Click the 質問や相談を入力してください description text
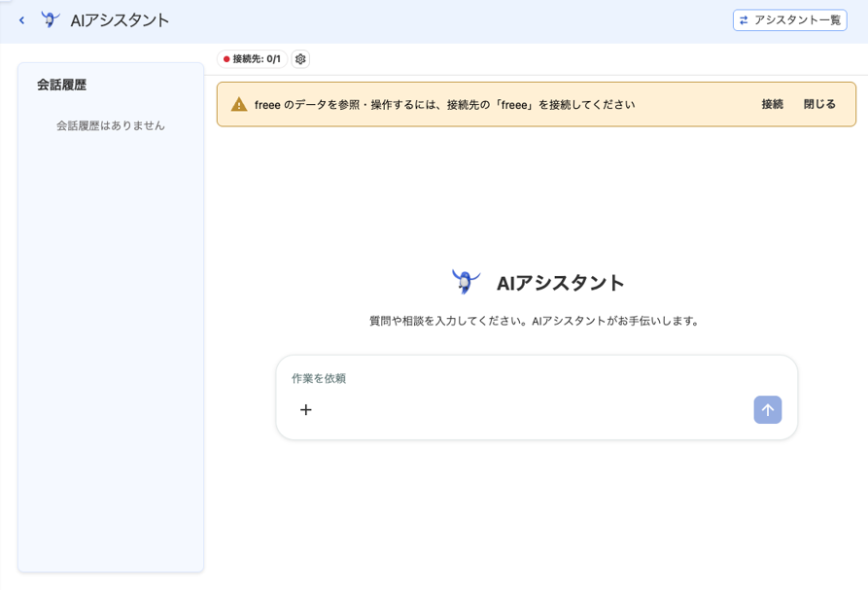Image resolution: width=868 pixels, height=590 pixels. click(535, 321)
